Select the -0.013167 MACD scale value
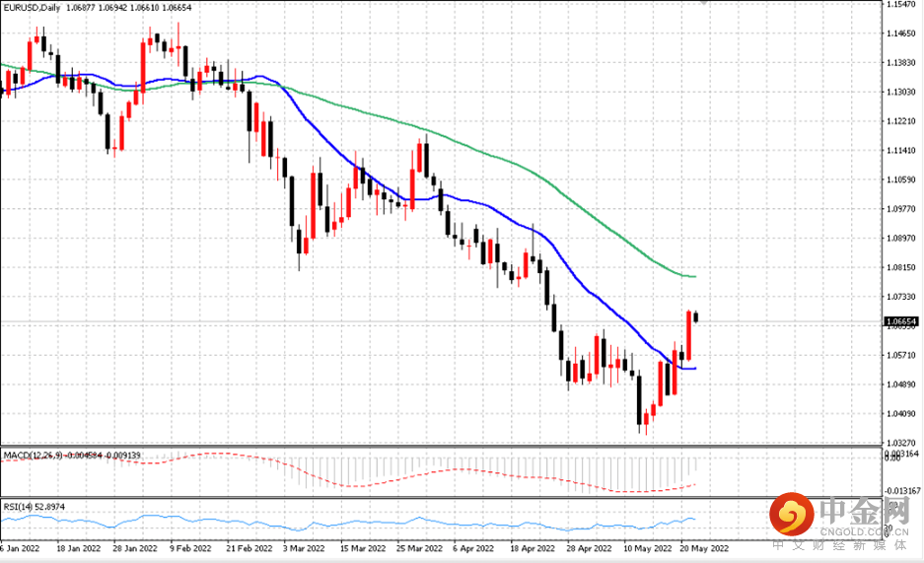Image resolution: width=924 pixels, height=563 pixels. click(902, 491)
